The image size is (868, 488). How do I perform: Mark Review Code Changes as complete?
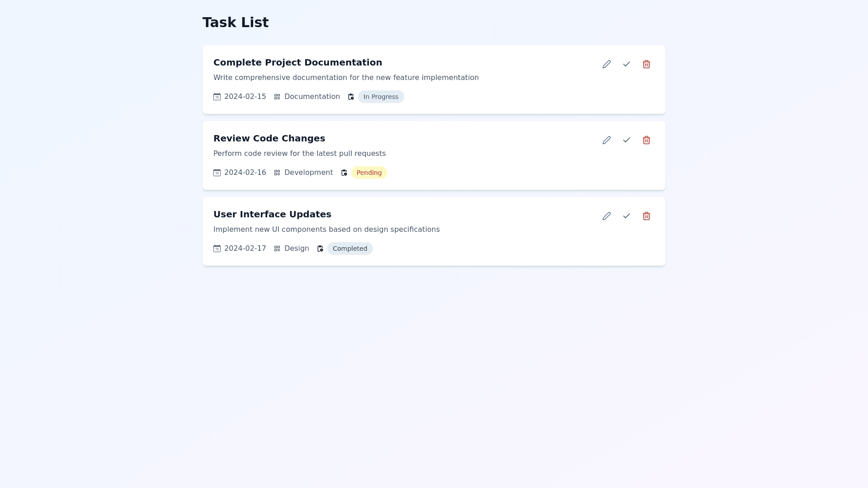click(x=627, y=140)
